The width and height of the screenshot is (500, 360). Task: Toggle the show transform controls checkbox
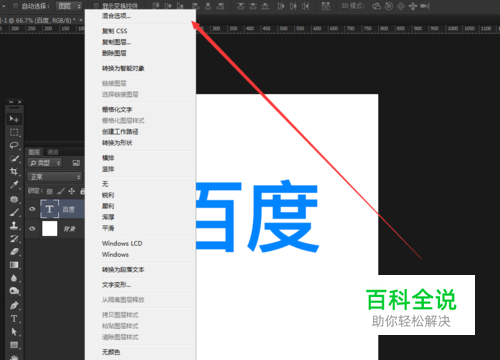pos(96,6)
